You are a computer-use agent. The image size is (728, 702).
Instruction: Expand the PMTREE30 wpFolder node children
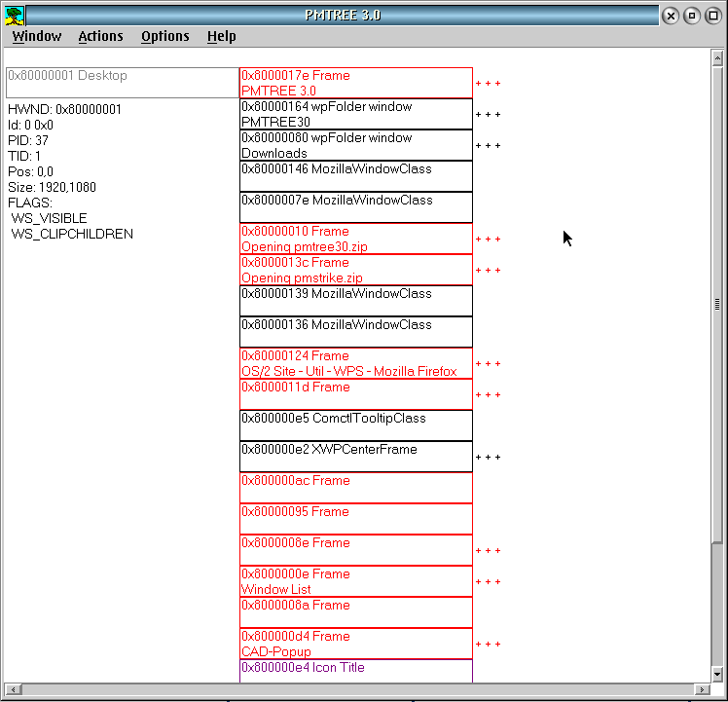click(488, 114)
